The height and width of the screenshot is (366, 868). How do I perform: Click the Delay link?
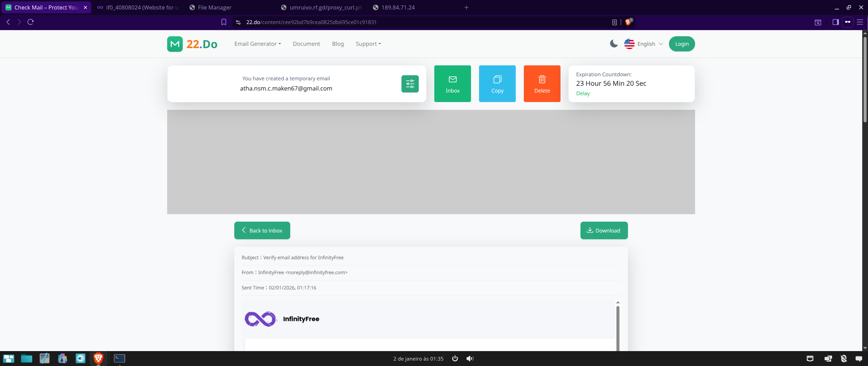point(583,94)
